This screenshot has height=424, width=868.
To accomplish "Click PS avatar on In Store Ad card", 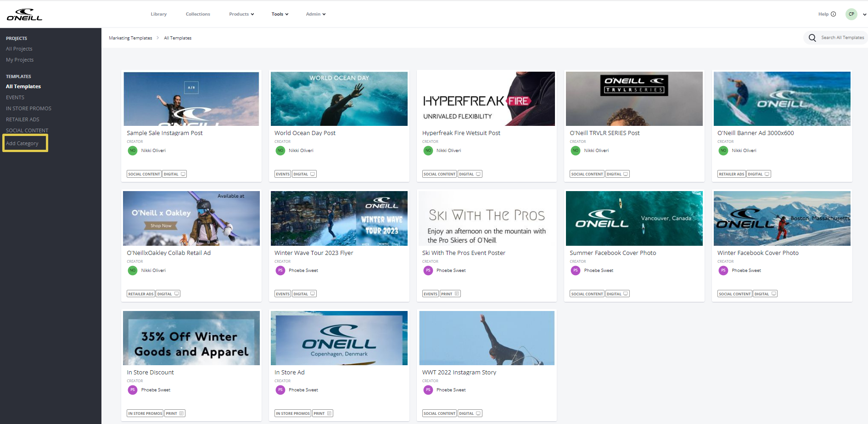I will (280, 390).
